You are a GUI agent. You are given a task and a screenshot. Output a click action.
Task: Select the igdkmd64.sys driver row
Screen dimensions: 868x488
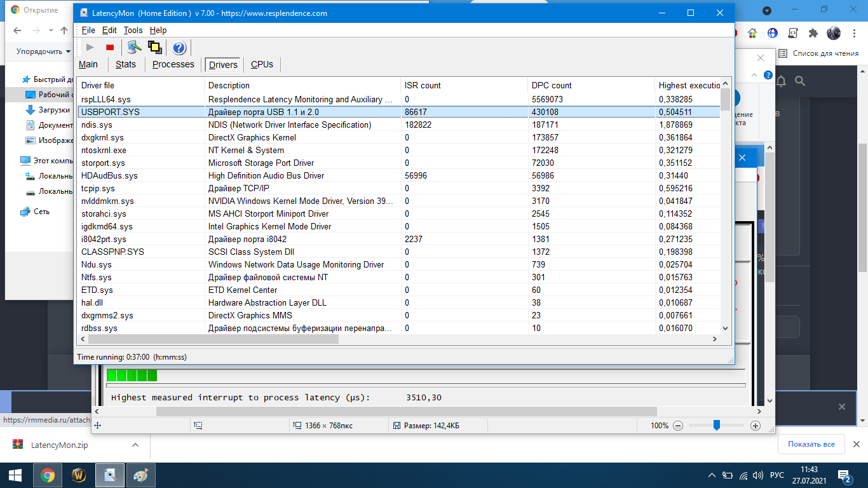[x=399, y=226]
